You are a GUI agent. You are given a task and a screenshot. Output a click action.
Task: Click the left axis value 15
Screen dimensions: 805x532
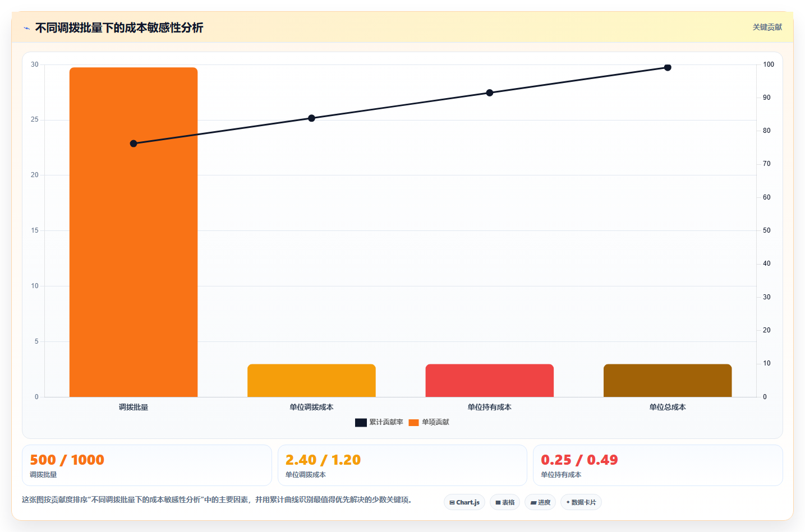click(x=35, y=230)
